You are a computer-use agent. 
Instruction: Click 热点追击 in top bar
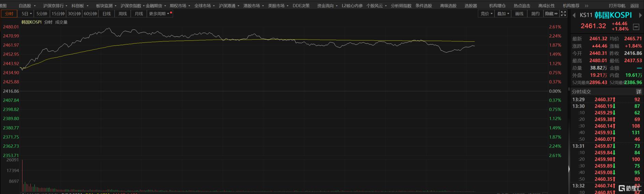click(522, 6)
